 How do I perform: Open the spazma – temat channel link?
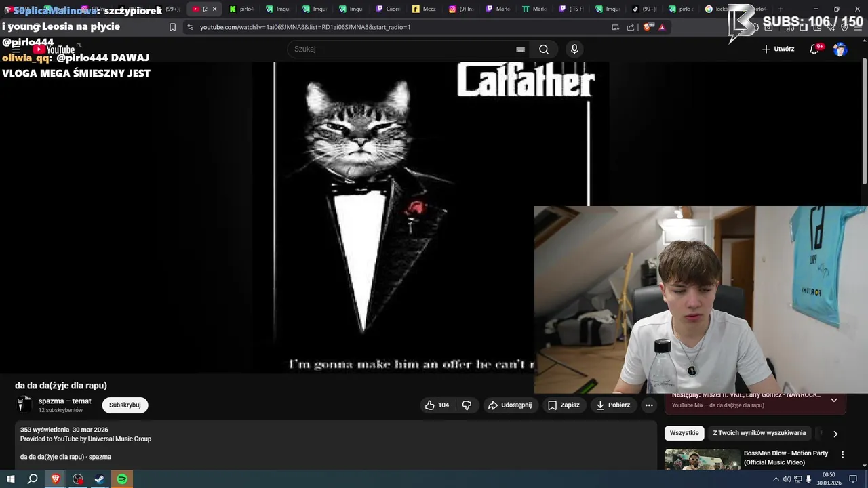tap(64, 401)
